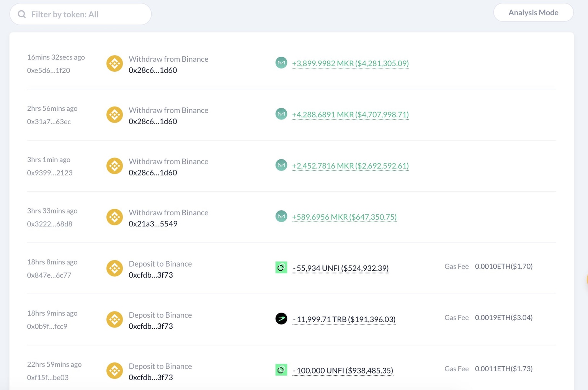Select the MKR token icon on top transaction
The image size is (588, 390).
tap(281, 62)
